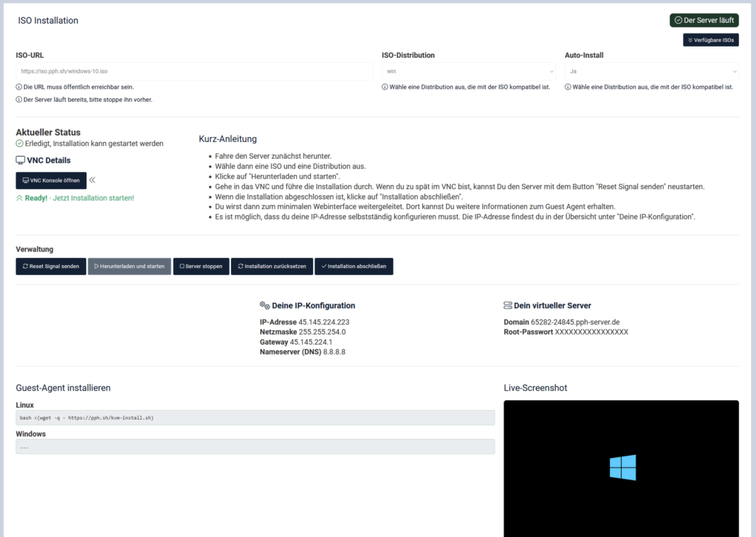
Task: Click 'Herunterladen und starten' button
Action: (x=129, y=267)
